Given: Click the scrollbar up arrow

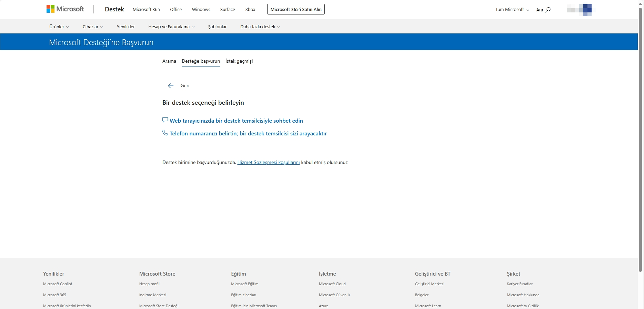Looking at the screenshot, I should click(x=641, y=3).
